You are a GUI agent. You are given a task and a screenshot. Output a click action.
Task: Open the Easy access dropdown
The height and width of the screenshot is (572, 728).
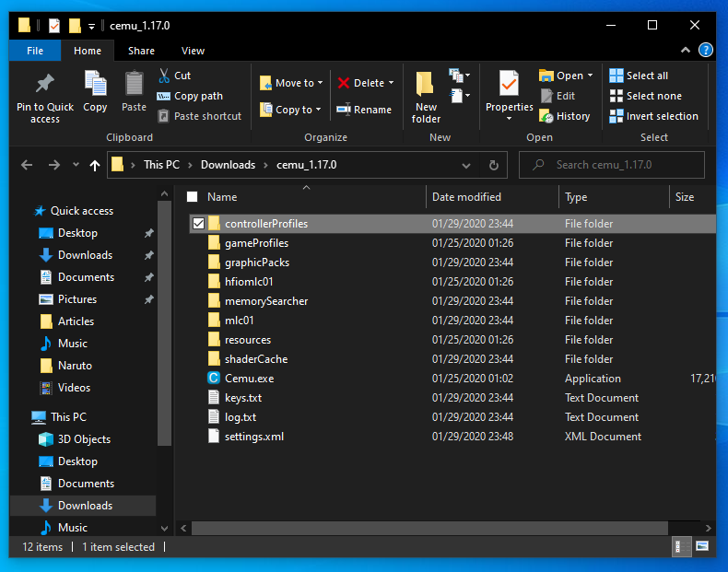tap(459, 96)
